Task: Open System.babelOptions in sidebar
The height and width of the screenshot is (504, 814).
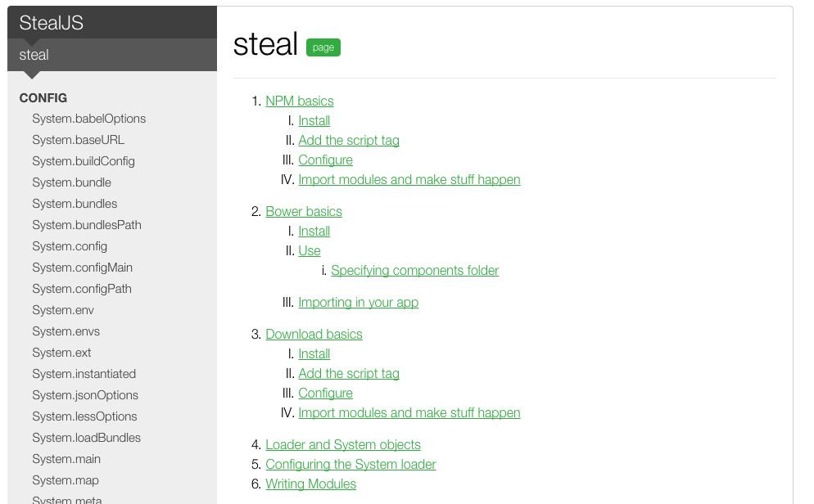Action: [88, 119]
